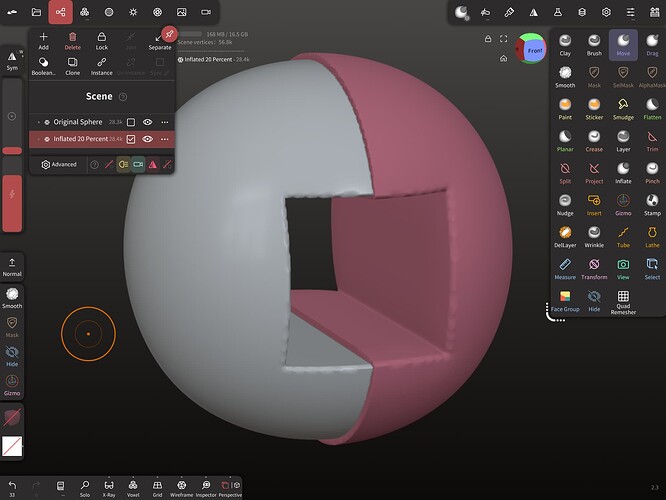666x500 pixels.
Task: Toggle Wireframe display
Action: click(x=181, y=488)
